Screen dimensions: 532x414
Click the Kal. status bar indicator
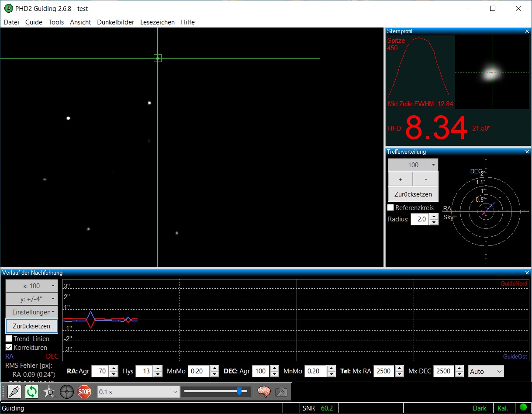point(502,408)
